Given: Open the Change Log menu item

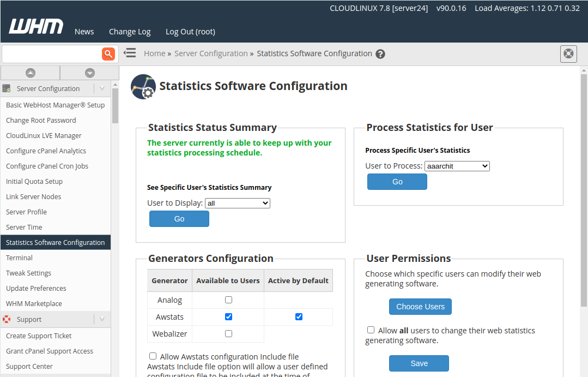Looking at the screenshot, I should coord(130,32).
